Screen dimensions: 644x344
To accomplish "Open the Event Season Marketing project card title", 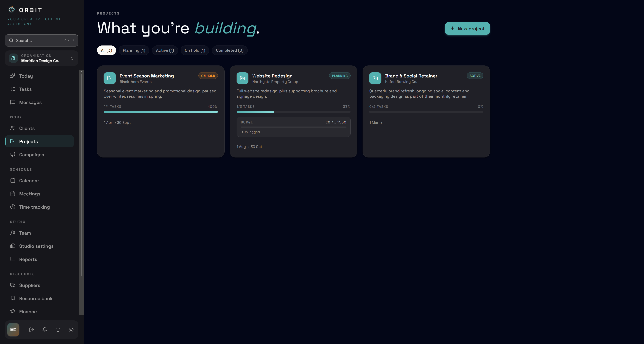I will point(147,76).
